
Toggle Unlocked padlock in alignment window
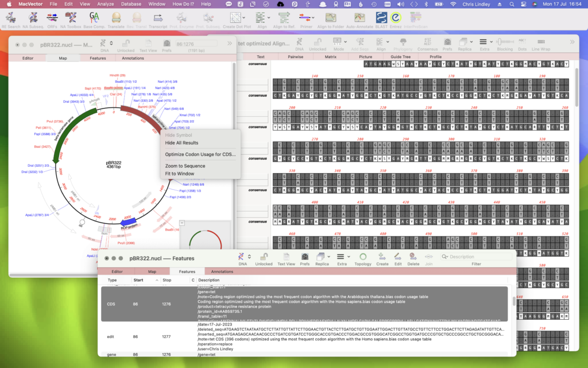(318, 44)
